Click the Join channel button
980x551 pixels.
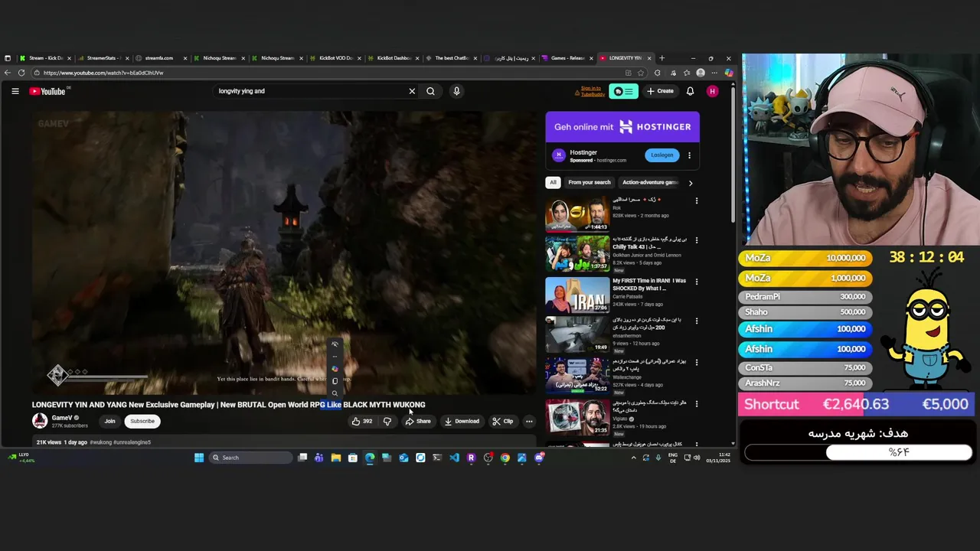[x=109, y=421]
